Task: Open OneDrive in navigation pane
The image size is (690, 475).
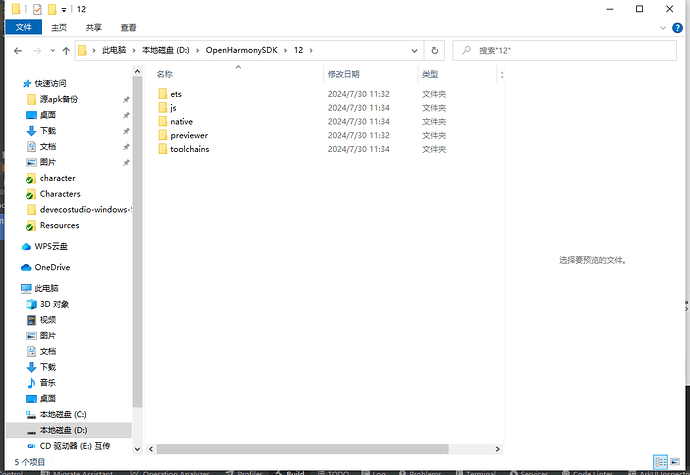Action: 52,267
